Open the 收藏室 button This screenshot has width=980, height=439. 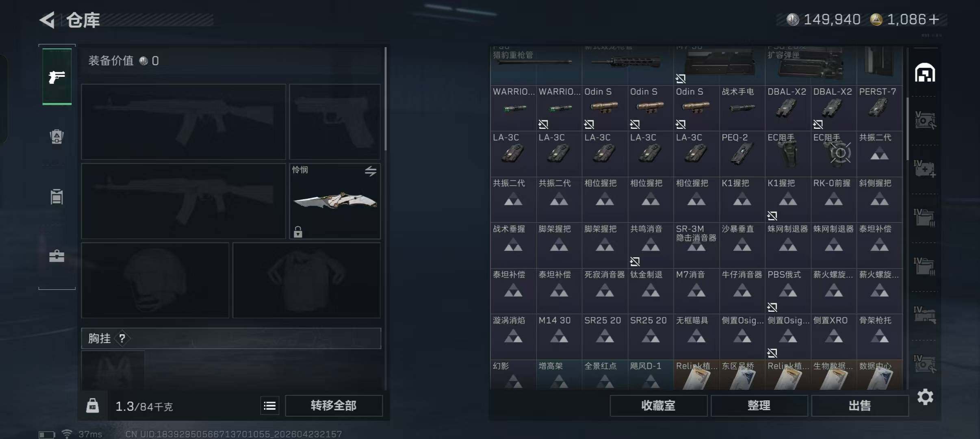click(x=658, y=406)
